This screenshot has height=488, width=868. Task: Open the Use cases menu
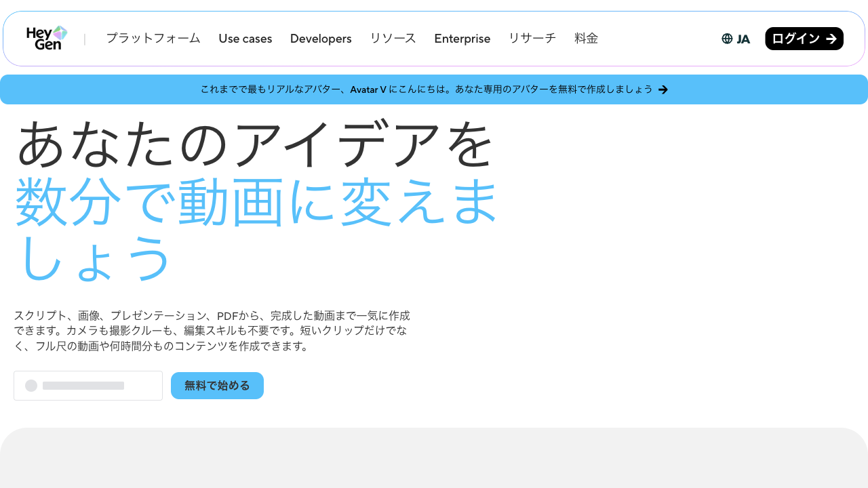245,39
